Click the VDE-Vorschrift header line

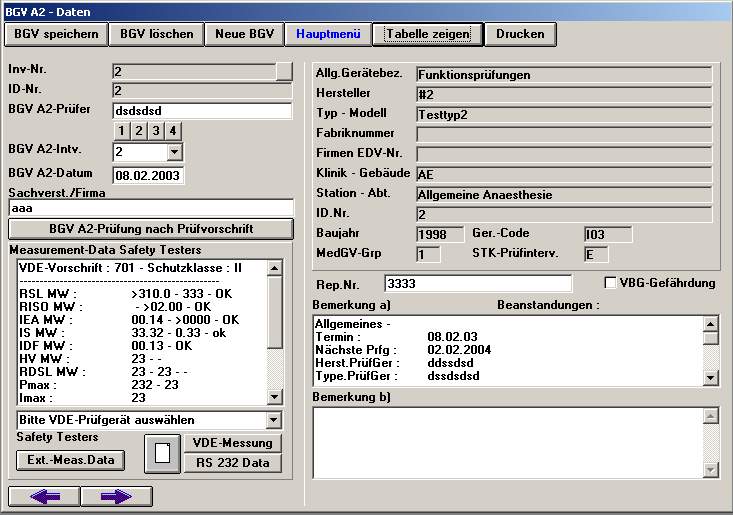pos(130,268)
